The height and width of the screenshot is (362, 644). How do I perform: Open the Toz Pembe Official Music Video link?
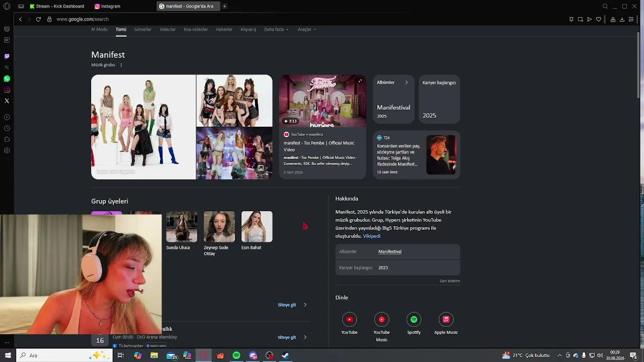tap(319, 146)
